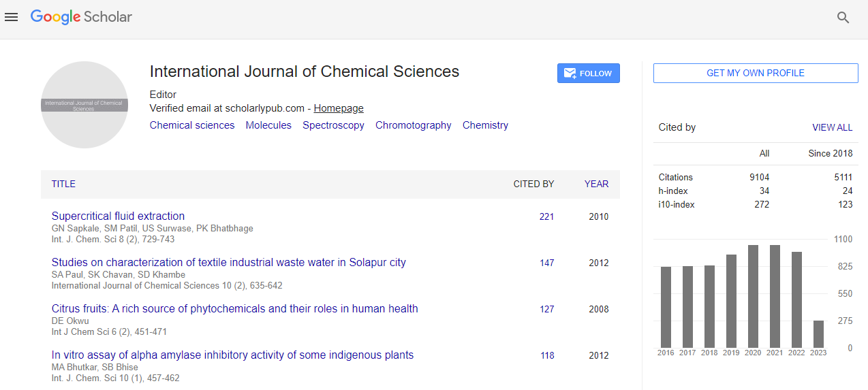Viewport: 868px width, 390px height.
Task: Open Citrus fruits phytochemicals article
Action: [x=235, y=309]
